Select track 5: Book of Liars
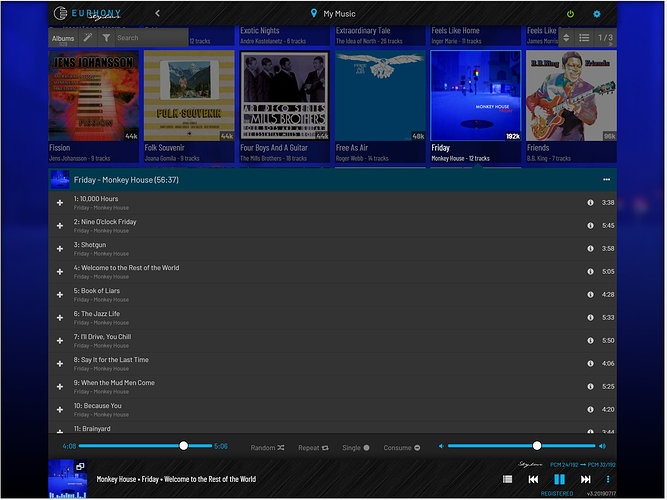The image size is (667, 500). 333,295
